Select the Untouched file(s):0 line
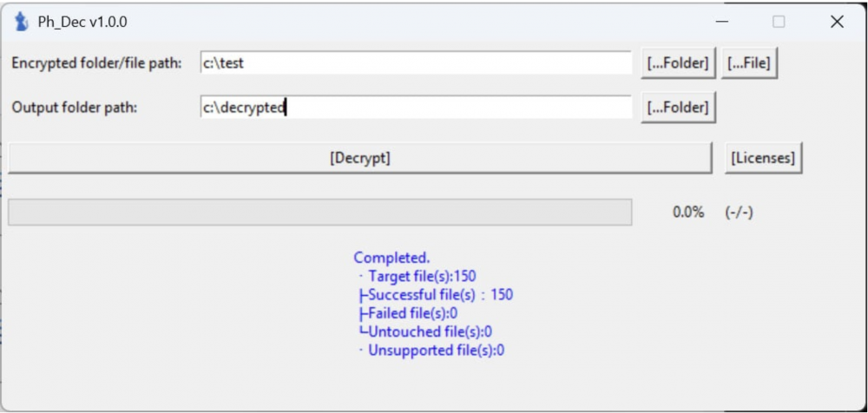 tap(426, 331)
